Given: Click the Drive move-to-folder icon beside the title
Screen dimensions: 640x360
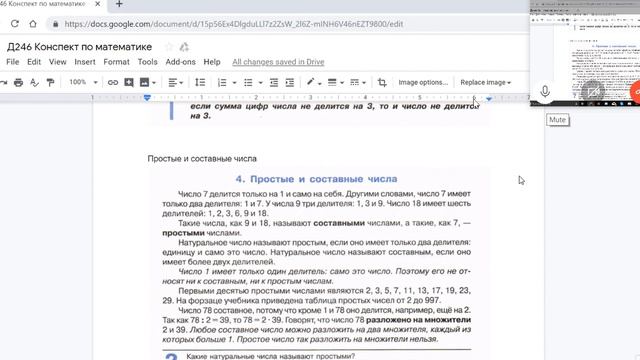Looking at the screenshot, I should point(184,47).
